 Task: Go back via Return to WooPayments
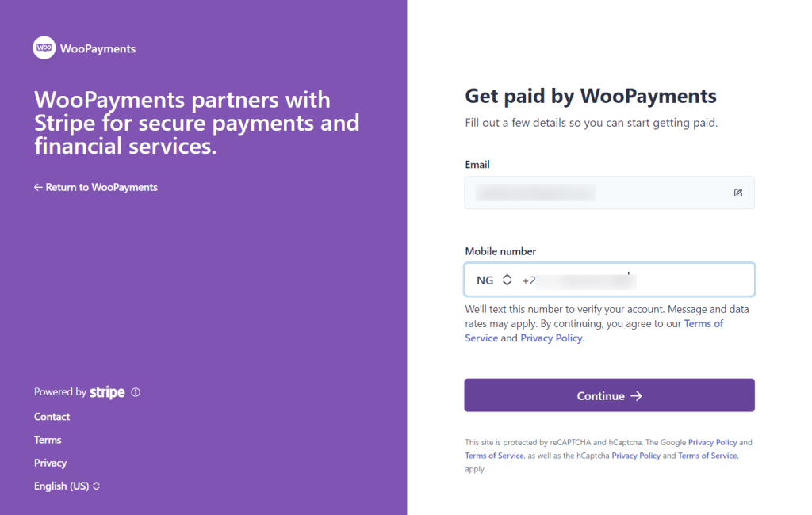(x=96, y=188)
